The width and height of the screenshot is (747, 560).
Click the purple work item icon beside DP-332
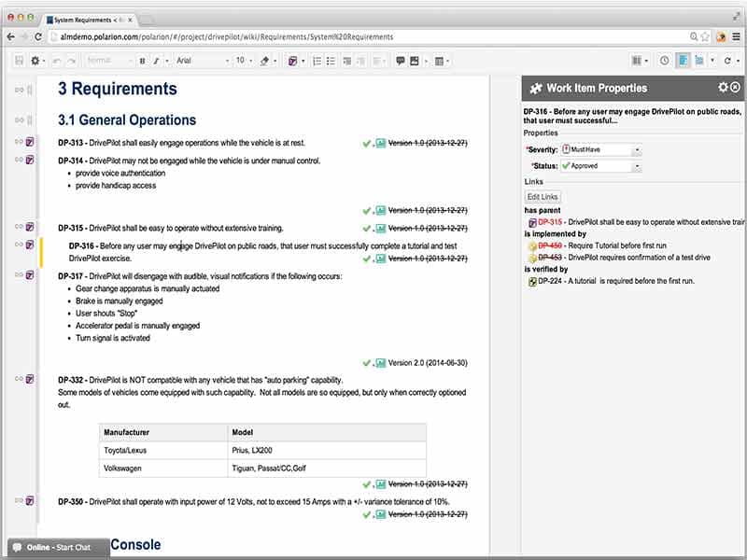pyautogui.click(x=30, y=379)
